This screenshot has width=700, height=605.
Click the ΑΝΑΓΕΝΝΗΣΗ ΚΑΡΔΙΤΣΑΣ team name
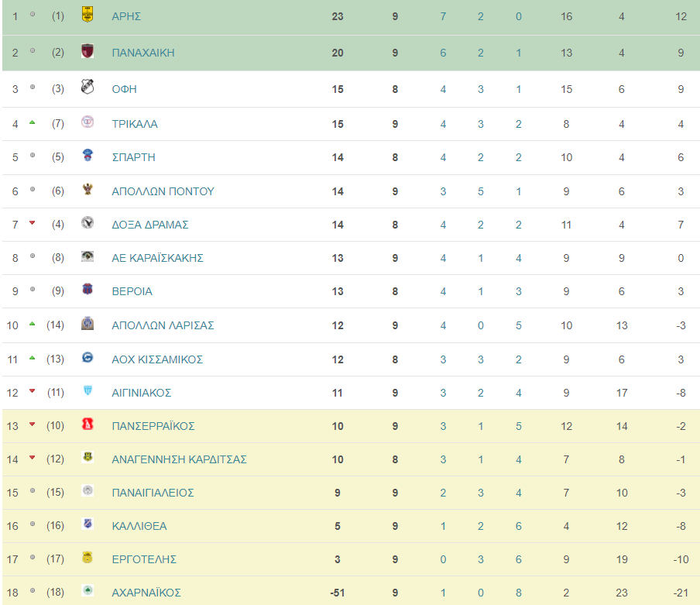click(x=179, y=459)
